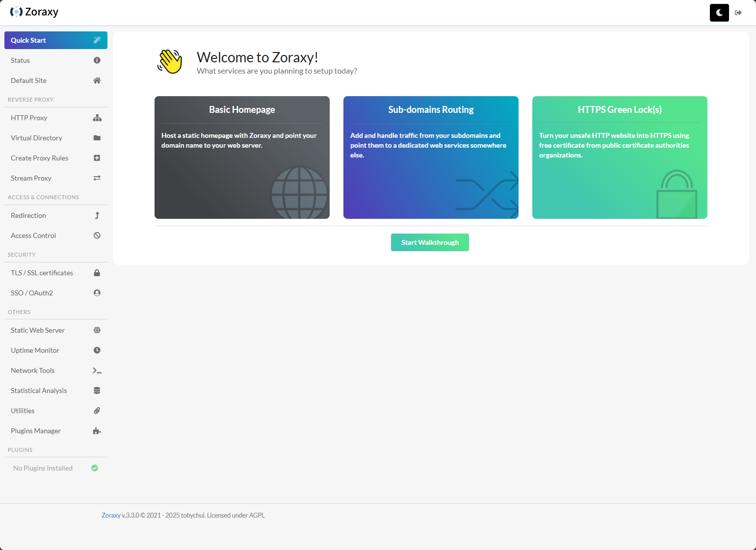Screen dimensions: 756x550
Task: Open HTTP Proxy settings
Action: [x=56, y=118]
